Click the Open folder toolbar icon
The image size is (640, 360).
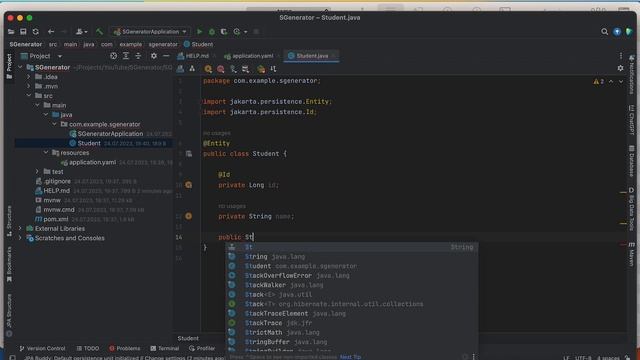tap(11, 31)
